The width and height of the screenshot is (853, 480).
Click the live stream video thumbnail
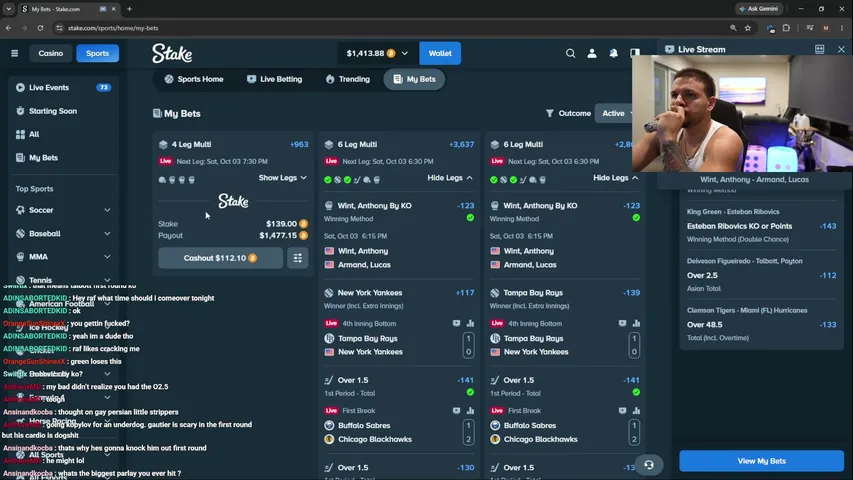click(742, 113)
